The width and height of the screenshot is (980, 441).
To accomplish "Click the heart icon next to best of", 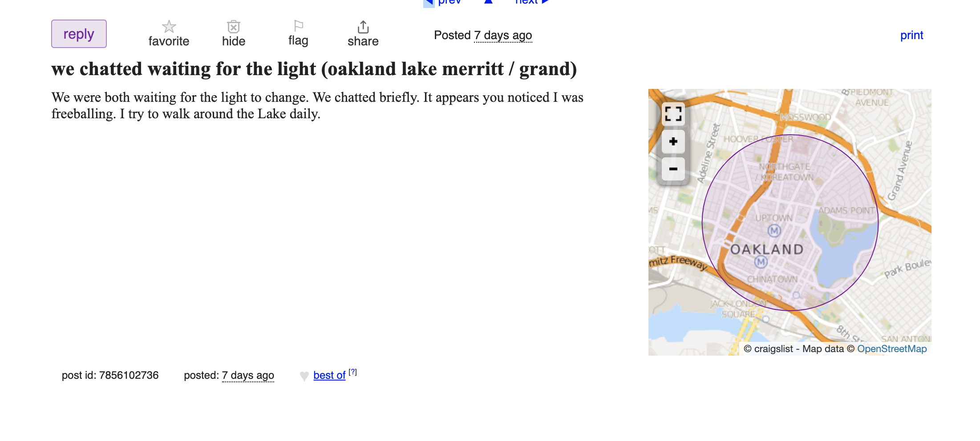I will coord(304,376).
